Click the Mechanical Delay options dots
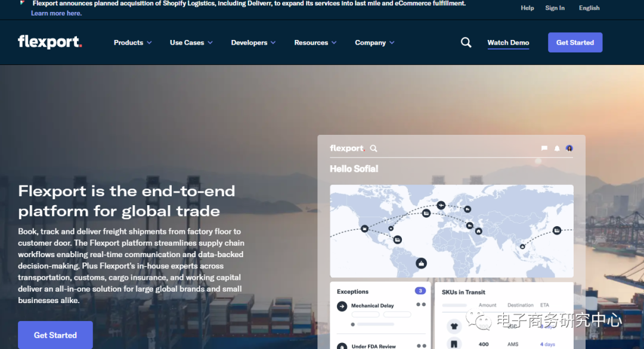Viewport: 644px width, 349px height. (x=421, y=305)
